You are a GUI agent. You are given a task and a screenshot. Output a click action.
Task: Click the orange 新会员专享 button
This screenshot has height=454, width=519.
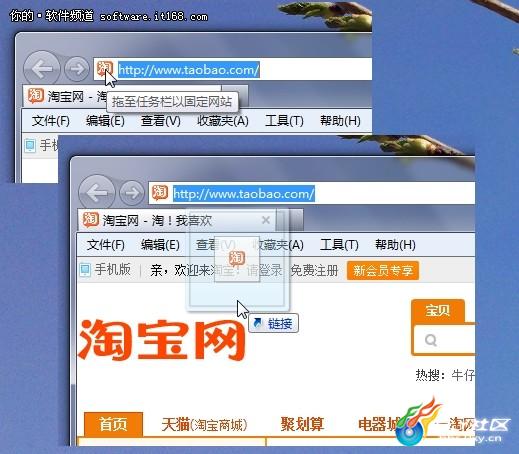pos(383,270)
